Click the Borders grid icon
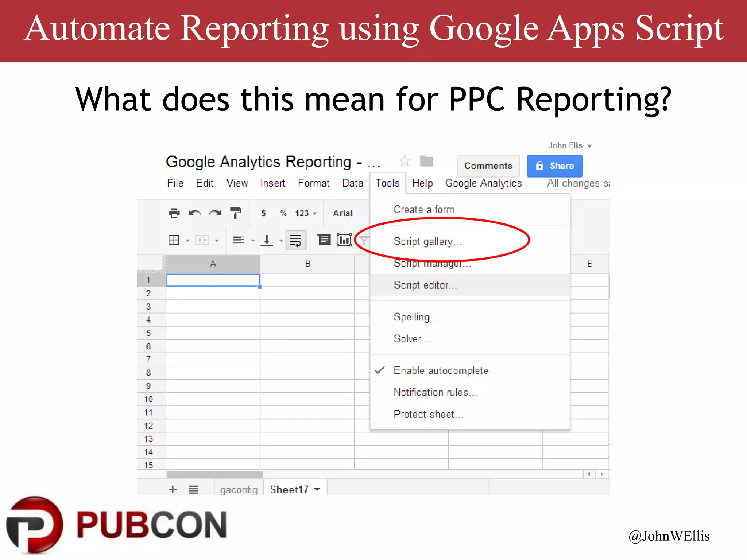The width and height of the screenshot is (747, 560). (174, 240)
